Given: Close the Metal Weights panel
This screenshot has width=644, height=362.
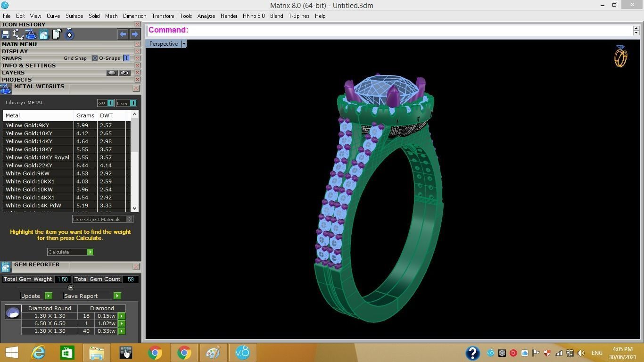Looking at the screenshot, I should tap(136, 88).
